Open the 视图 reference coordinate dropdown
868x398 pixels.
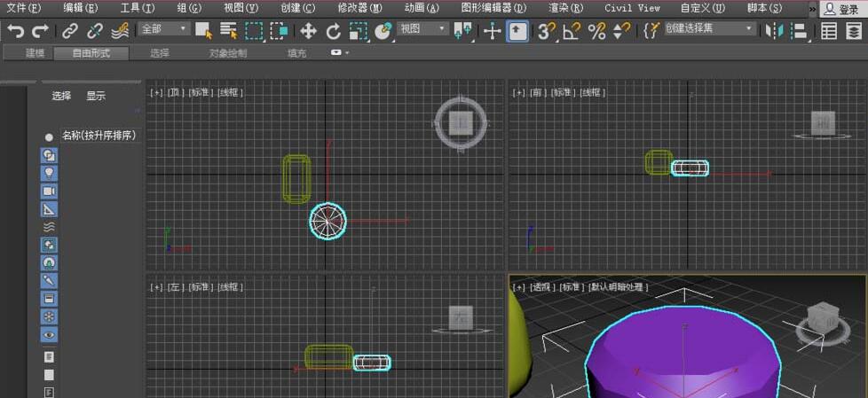tap(422, 29)
